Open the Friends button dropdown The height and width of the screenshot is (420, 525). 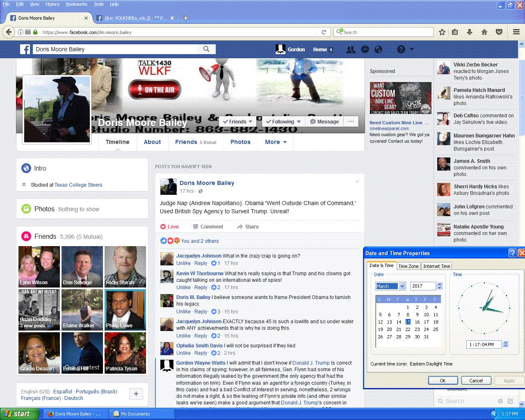238,122
